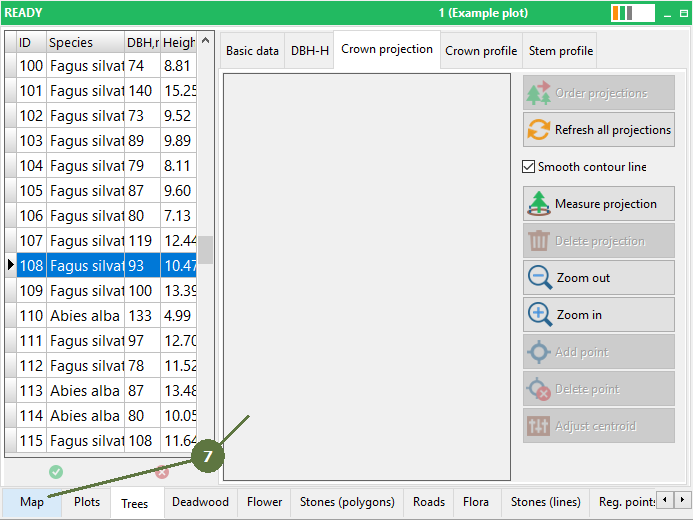
Task: Open the Map tab at the bottom
Action: pos(32,502)
